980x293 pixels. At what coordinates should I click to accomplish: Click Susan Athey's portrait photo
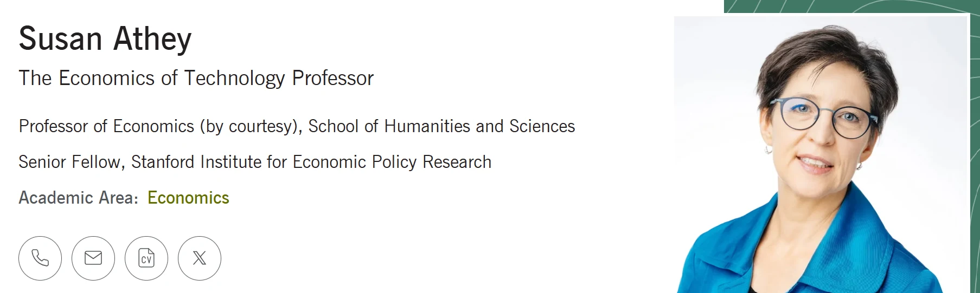tap(821, 154)
